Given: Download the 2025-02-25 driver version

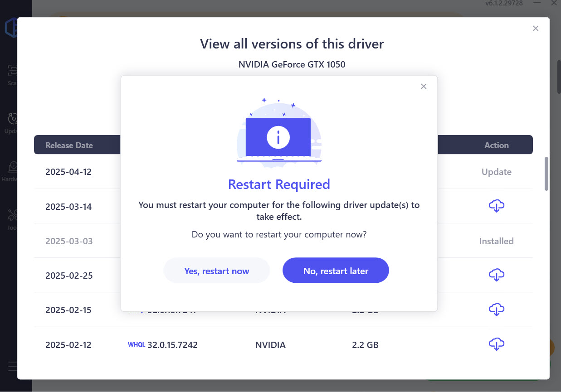Looking at the screenshot, I should 496,275.
